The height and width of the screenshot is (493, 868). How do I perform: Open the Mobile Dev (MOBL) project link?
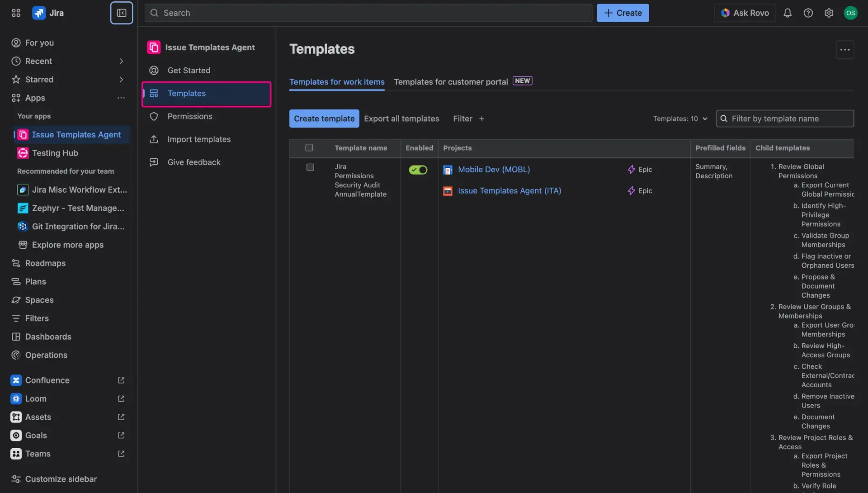click(494, 169)
